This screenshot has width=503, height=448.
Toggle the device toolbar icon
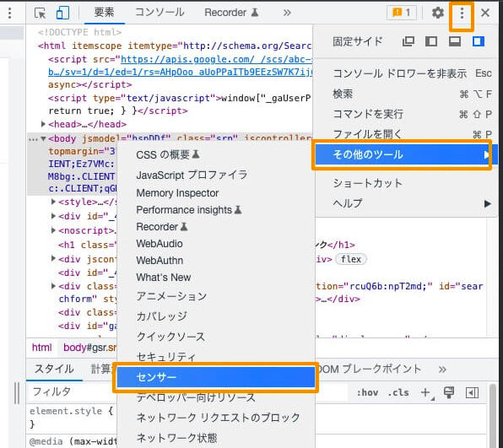62,13
